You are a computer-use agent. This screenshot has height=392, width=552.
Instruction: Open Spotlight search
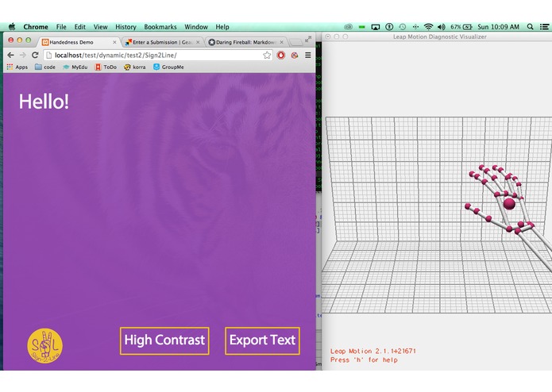pos(531,27)
